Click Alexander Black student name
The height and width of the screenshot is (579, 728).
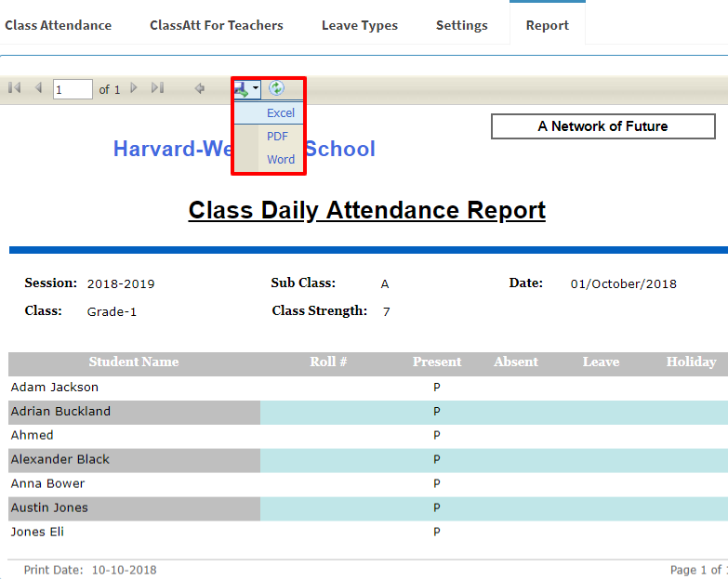pos(60,459)
